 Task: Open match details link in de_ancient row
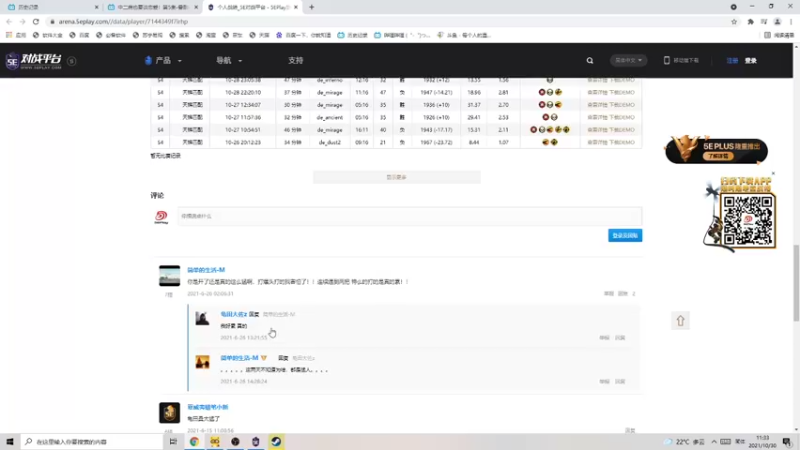coord(596,117)
